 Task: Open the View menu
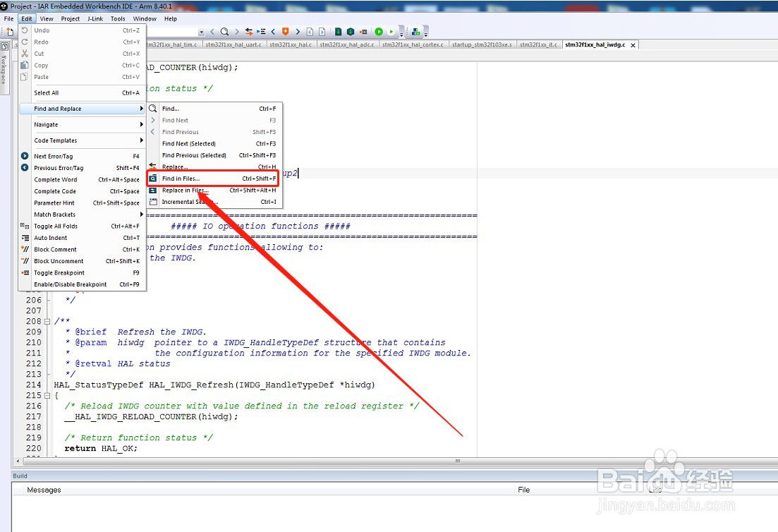pyautogui.click(x=47, y=19)
